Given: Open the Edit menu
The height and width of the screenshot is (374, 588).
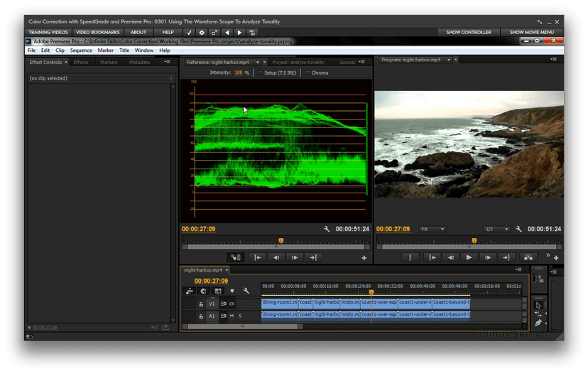Looking at the screenshot, I should (x=45, y=50).
